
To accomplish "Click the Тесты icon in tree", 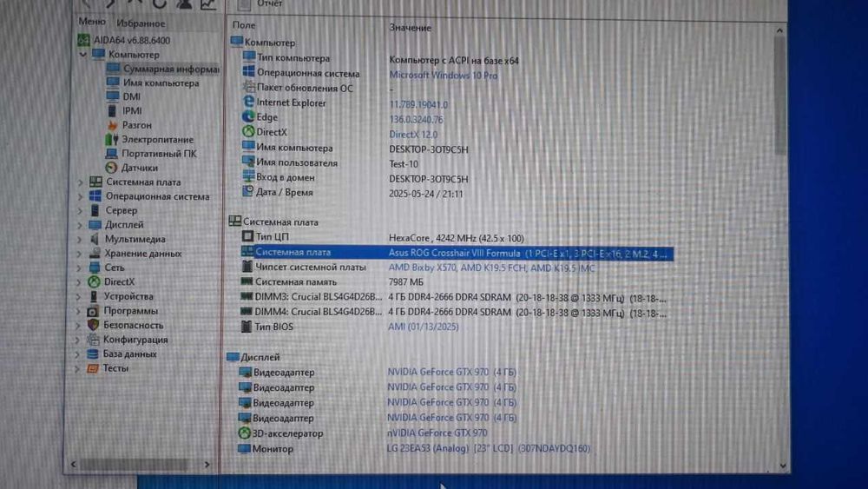I will pyautogui.click(x=93, y=367).
